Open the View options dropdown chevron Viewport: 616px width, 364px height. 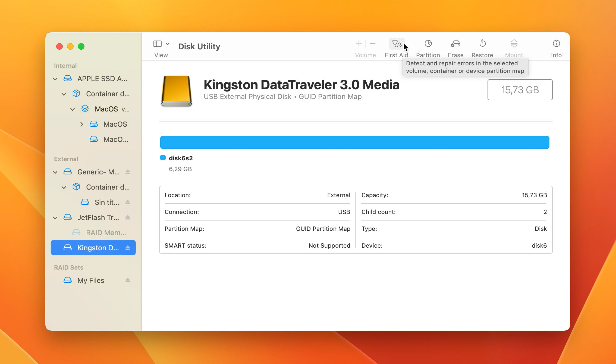(168, 44)
